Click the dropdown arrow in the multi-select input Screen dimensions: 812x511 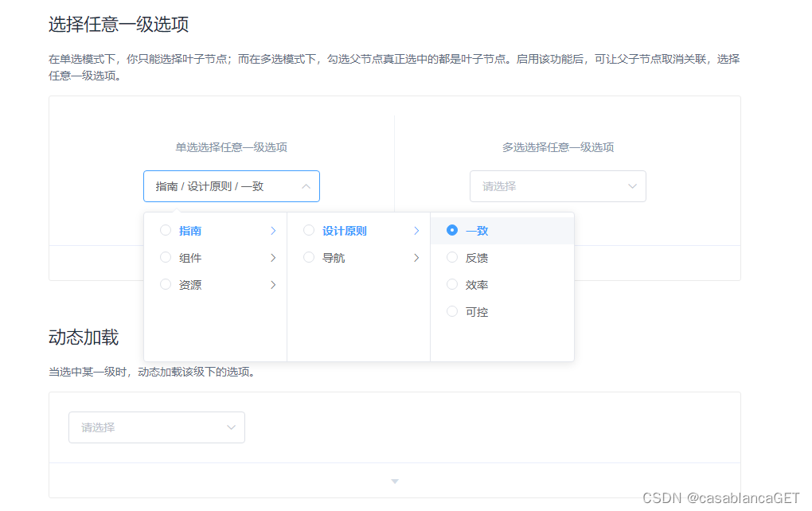click(633, 185)
